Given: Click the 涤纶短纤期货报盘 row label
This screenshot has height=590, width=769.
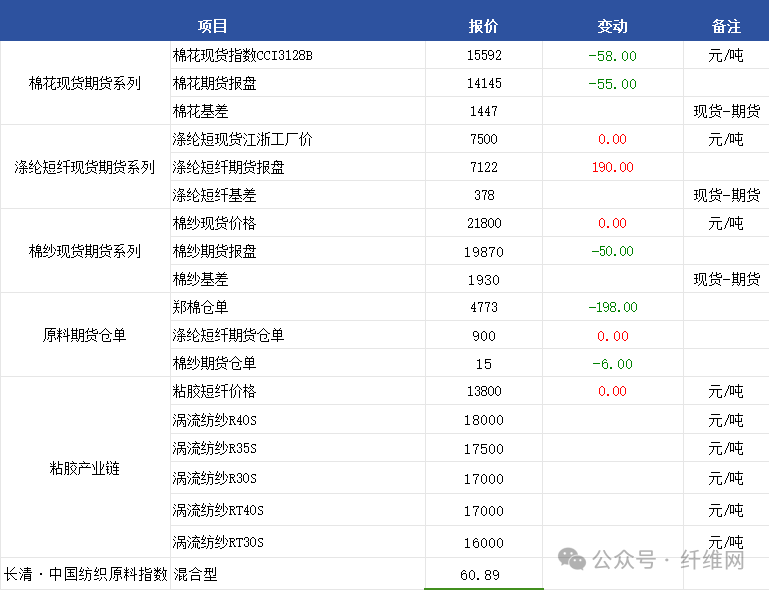Looking at the screenshot, I should coord(229,167).
